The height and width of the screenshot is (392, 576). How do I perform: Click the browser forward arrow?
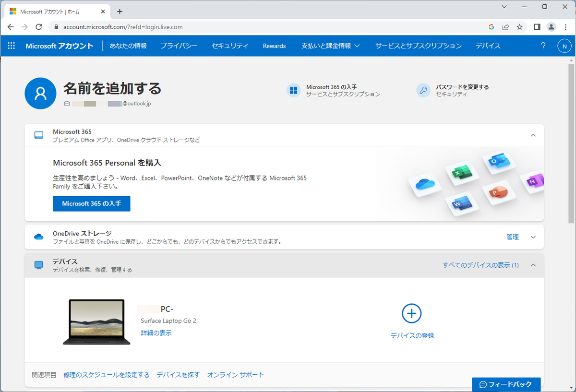point(24,27)
